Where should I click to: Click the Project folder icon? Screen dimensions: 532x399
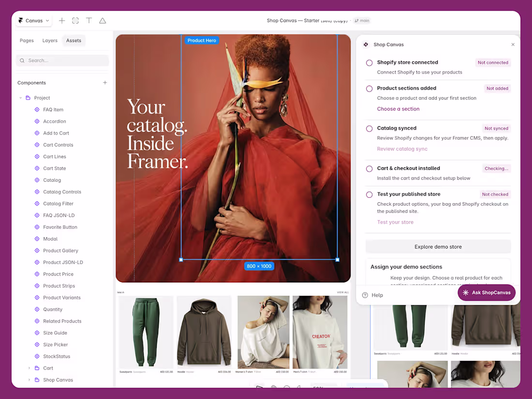[28, 98]
